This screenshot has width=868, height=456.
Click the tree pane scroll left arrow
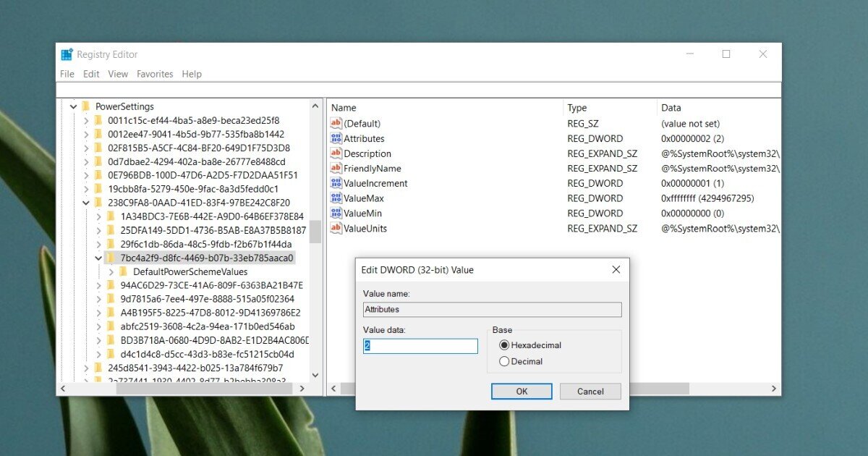click(x=62, y=389)
